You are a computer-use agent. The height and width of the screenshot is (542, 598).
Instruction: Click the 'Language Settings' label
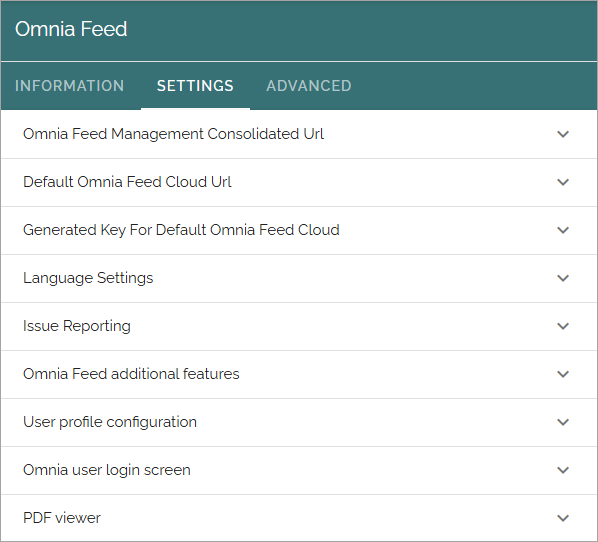[x=88, y=278]
